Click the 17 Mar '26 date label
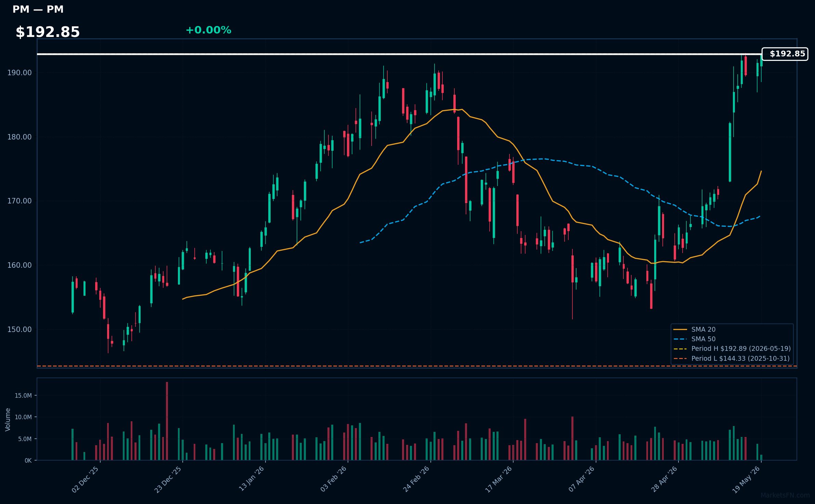Screen dimensions: 815x504 tap(499, 479)
